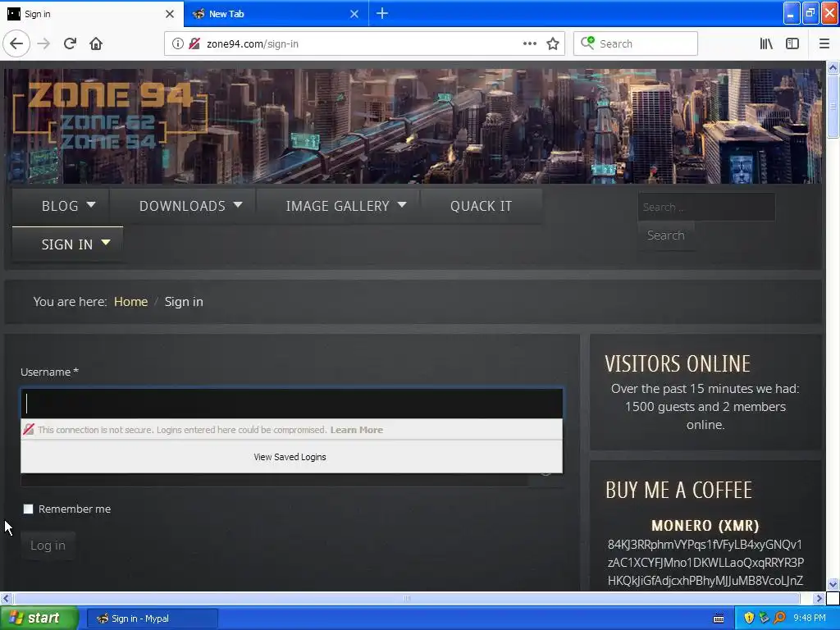Open the Windows start menu

(39, 619)
